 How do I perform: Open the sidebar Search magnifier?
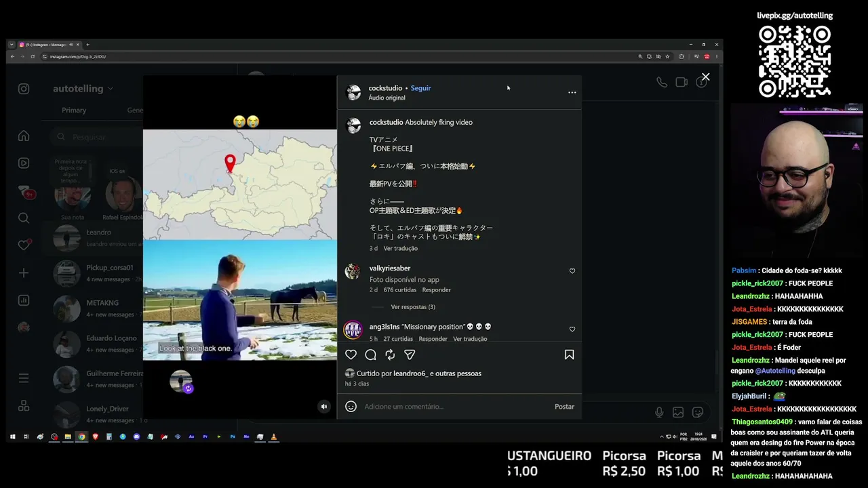coord(24,218)
